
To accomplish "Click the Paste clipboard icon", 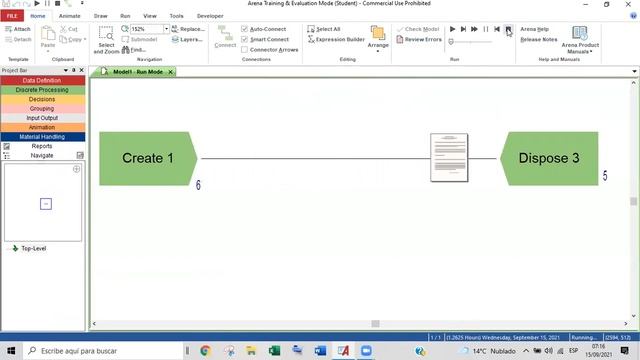I will click(48, 33).
